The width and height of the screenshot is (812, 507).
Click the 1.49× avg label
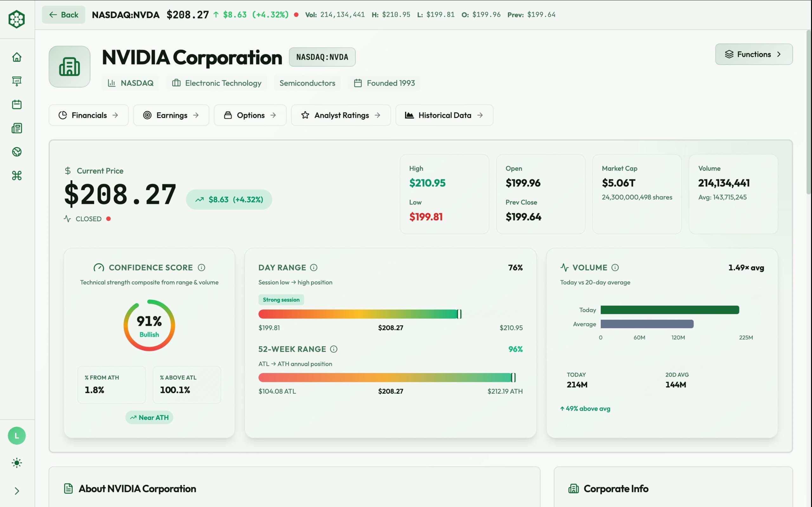[x=746, y=268]
